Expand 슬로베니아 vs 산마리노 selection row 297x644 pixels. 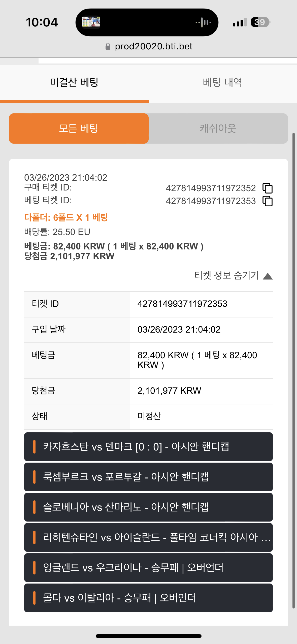click(148, 507)
